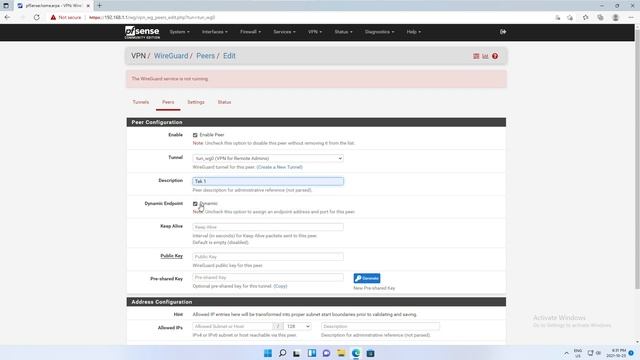Go to WireGuard in the breadcrumb
640x360 pixels.
[x=171, y=56]
